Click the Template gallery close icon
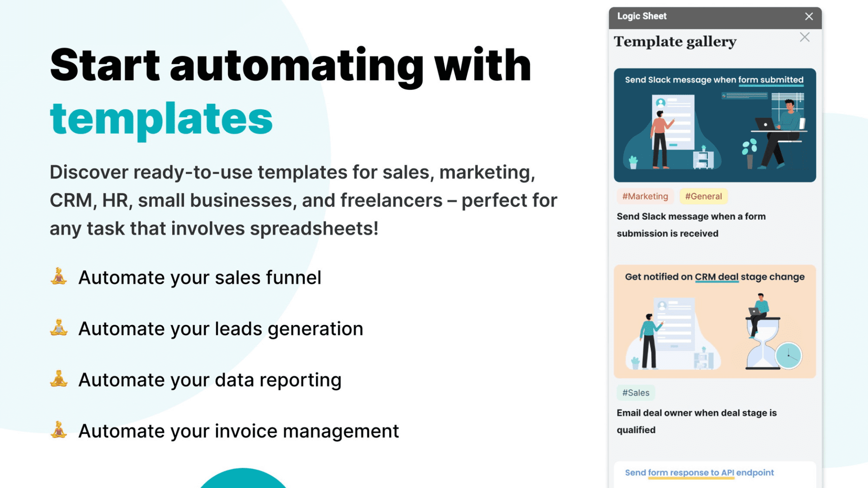Image resolution: width=868 pixels, height=488 pixels. (804, 37)
